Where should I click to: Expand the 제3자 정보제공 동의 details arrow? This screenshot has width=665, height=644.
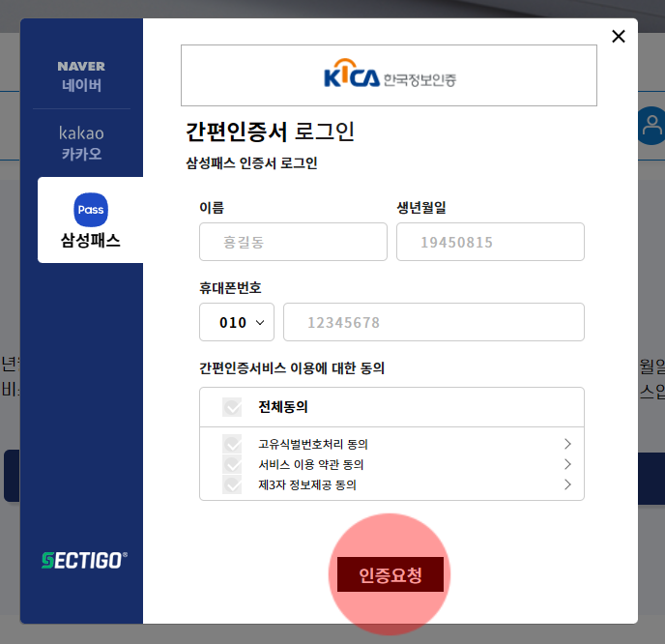[x=568, y=484]
